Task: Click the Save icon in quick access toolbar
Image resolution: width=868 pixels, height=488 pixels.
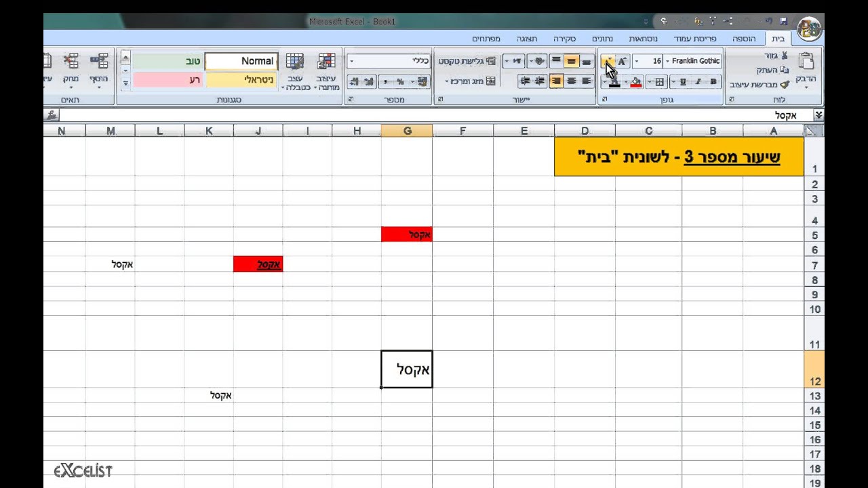Action: [x=784, y=22]
